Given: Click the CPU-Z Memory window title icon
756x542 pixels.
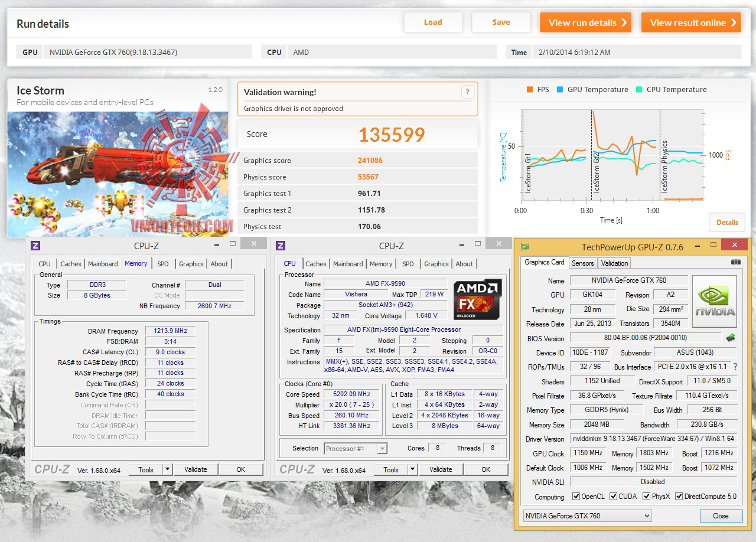Looking at the screenshot, I should (35, 246).
